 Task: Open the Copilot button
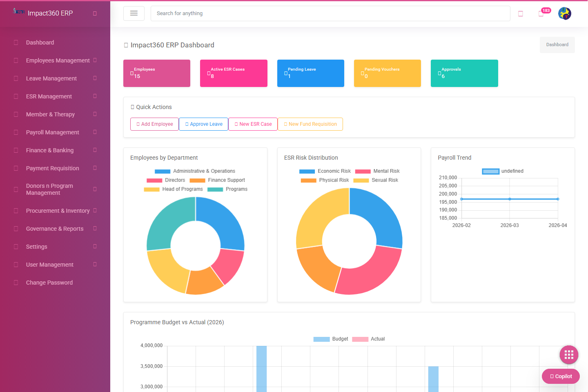(x=561, y=376)
